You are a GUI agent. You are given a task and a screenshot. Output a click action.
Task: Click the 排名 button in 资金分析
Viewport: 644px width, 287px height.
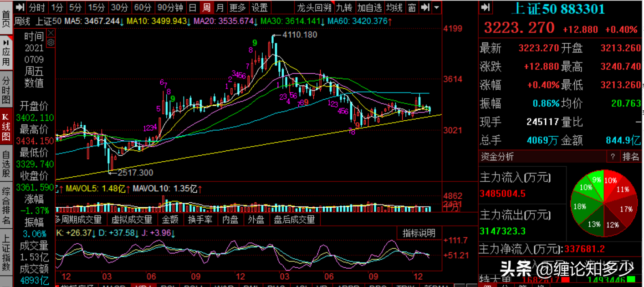[x=631, y=157]
